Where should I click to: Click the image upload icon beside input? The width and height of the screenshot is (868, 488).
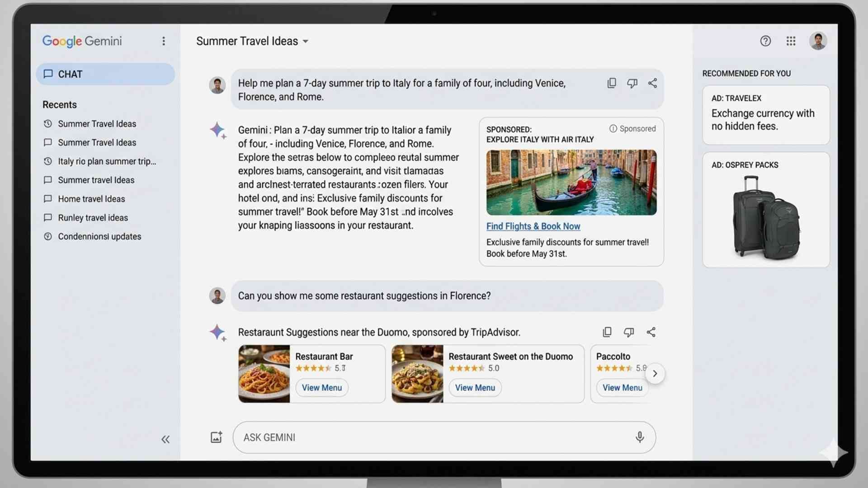[217, 437]
